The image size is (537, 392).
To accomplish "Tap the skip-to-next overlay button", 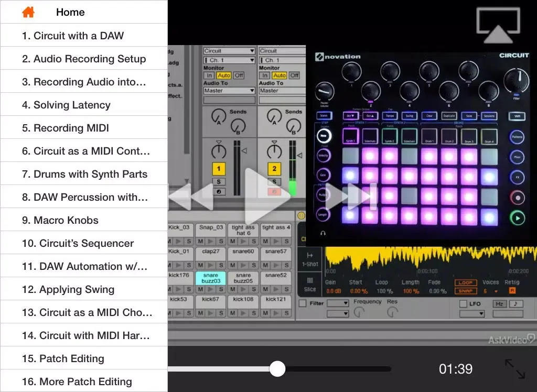I will point(352,196).
